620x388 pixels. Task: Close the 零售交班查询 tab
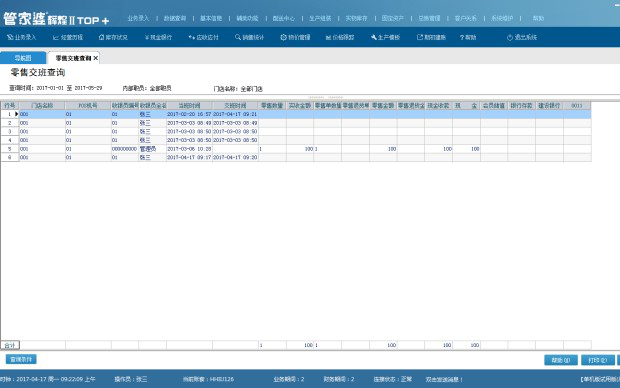(x=96, y=58)
